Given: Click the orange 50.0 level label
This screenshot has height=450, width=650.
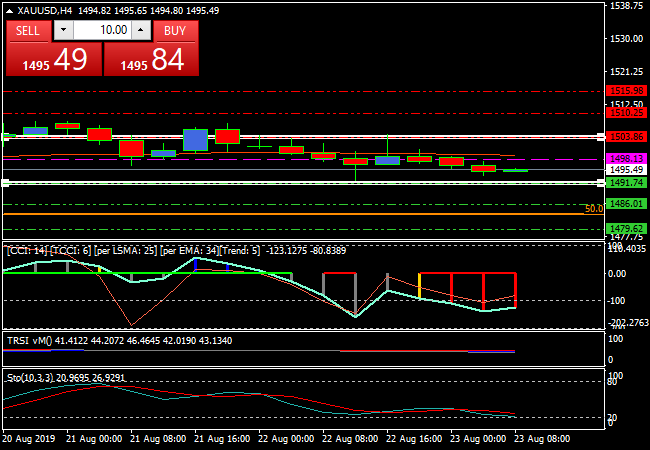Looking at the screenshot, I should (x=593, y=209).
